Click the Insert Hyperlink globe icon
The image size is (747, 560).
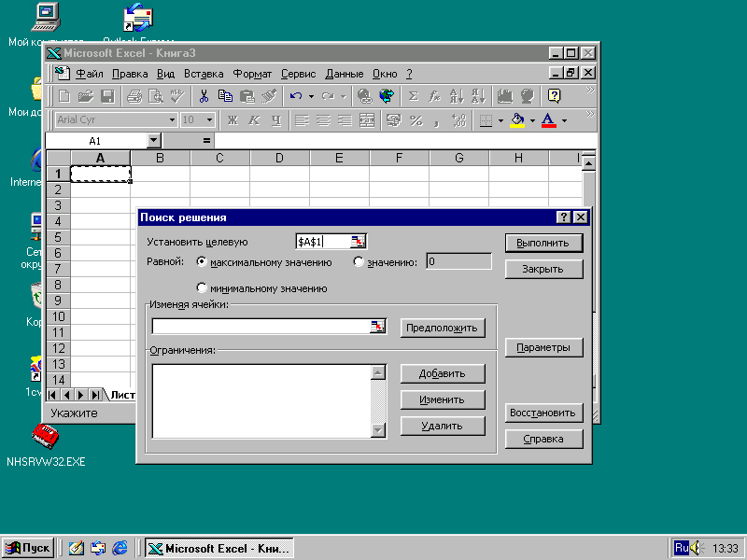click(x=364, y=97)
